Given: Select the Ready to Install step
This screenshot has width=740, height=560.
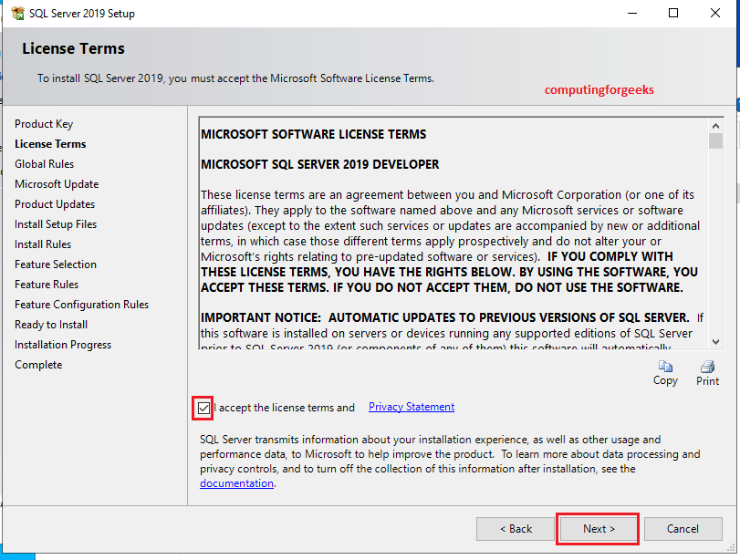Looking at the screenshot, I should click(x=50, y=324).
